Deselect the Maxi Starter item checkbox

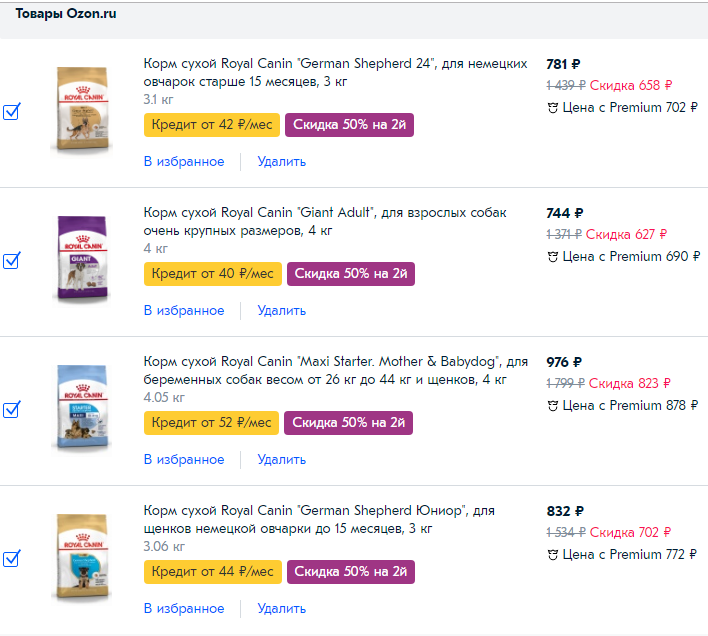tap(12, 410)
